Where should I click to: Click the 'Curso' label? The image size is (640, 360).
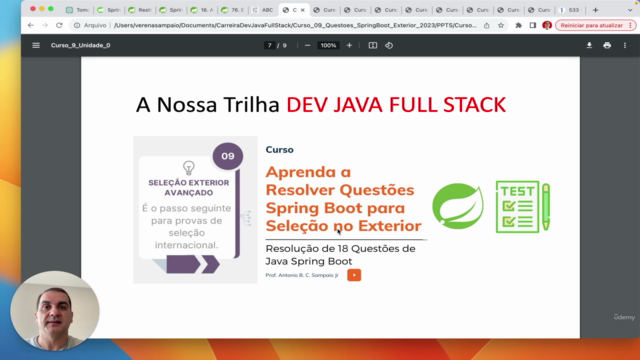(280, 150)
